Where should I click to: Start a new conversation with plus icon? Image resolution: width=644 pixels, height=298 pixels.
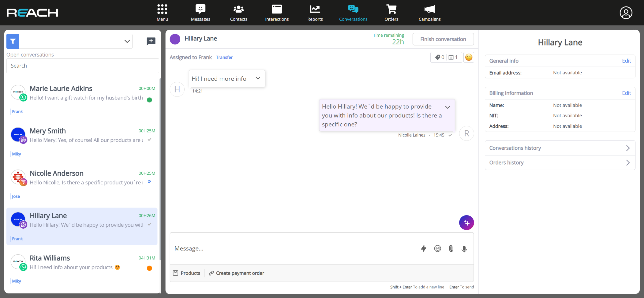tap(151, 41)
